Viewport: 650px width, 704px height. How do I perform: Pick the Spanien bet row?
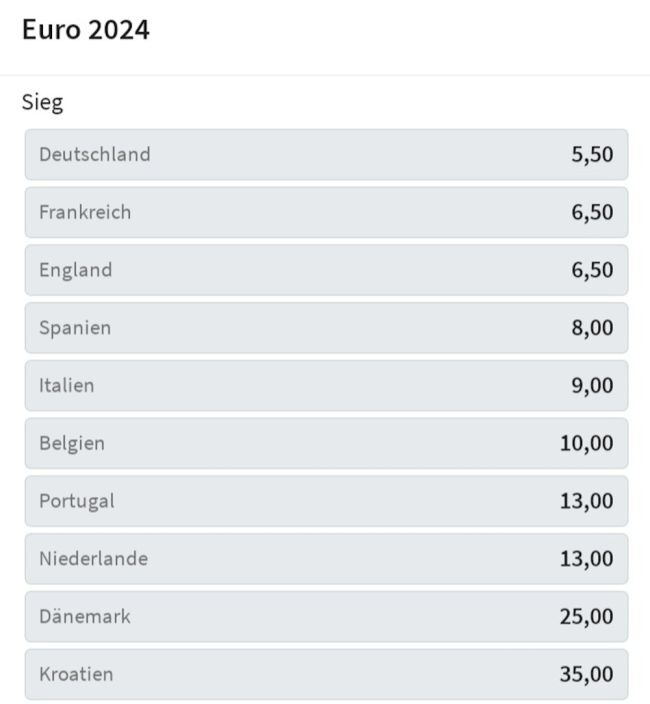(x=326, y=328)
